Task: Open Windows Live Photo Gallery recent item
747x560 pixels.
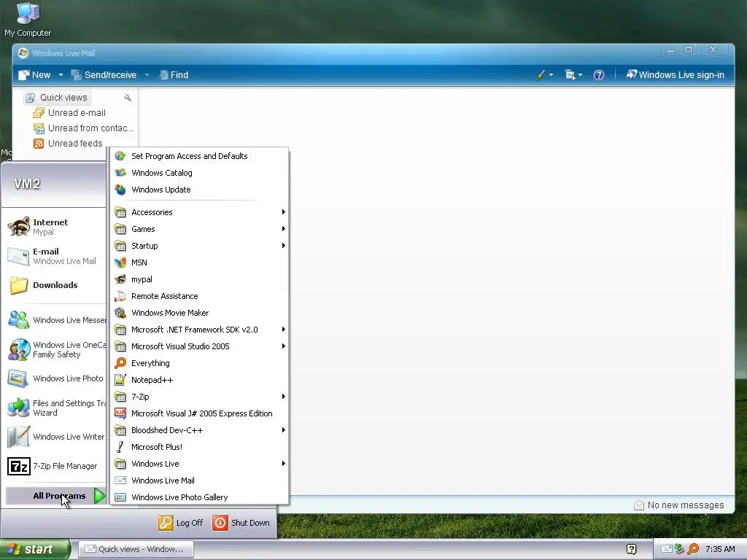Action: click(55, 378)
